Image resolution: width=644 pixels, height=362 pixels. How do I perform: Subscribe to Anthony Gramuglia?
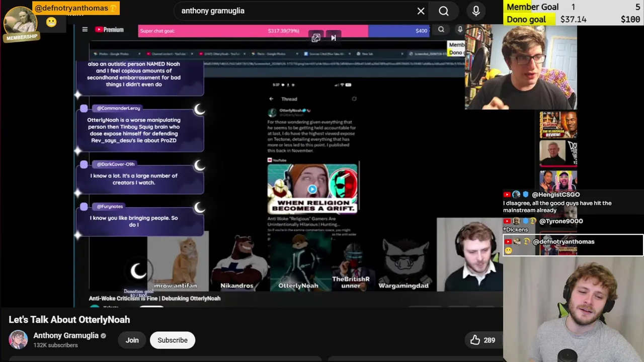[x=173, y=340]
